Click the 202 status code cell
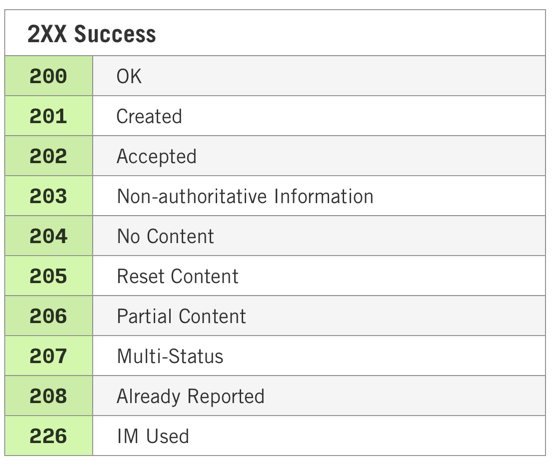This screenshot has width=554, height=468. (49, 156)
